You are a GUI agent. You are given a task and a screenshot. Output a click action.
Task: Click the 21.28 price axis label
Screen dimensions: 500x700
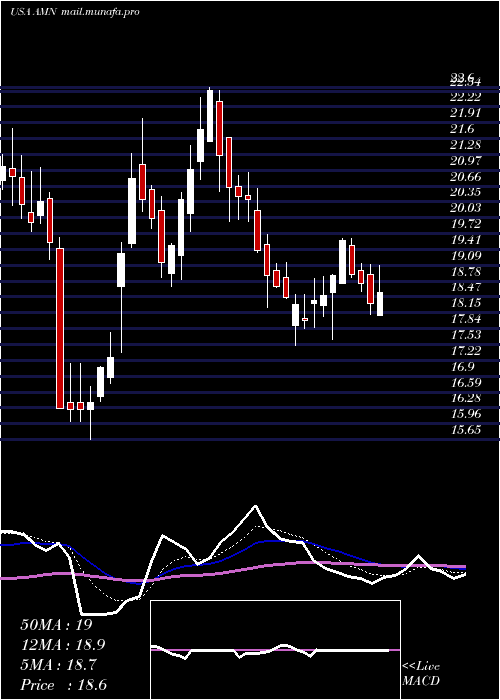click(465, 145)
